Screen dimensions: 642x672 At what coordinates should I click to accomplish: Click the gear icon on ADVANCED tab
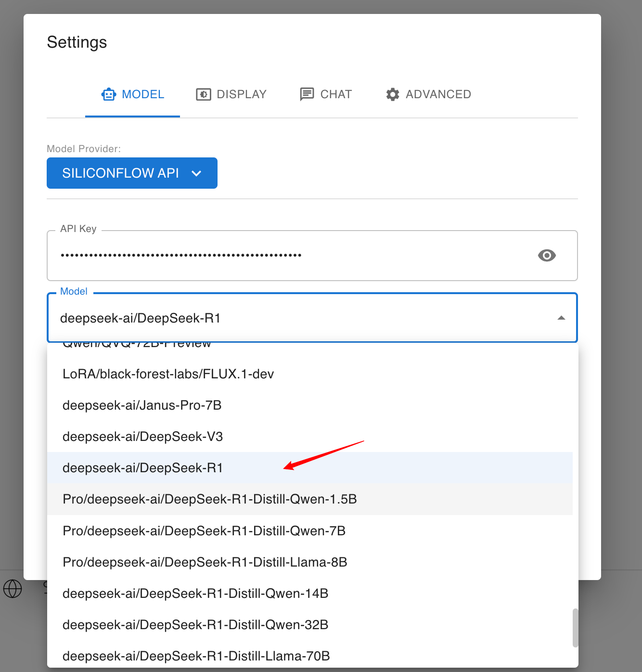[393, 94]
